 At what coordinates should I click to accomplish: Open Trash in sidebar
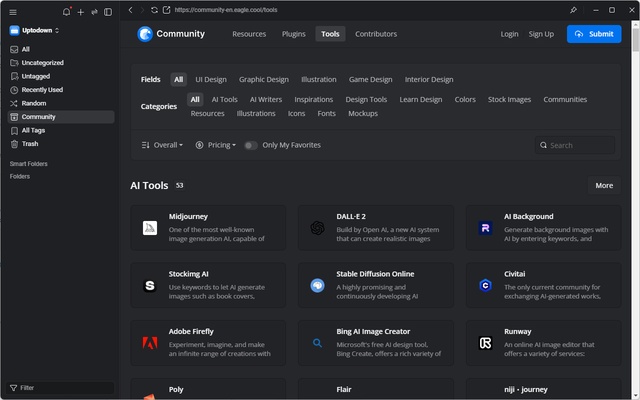tap(61, 144)
